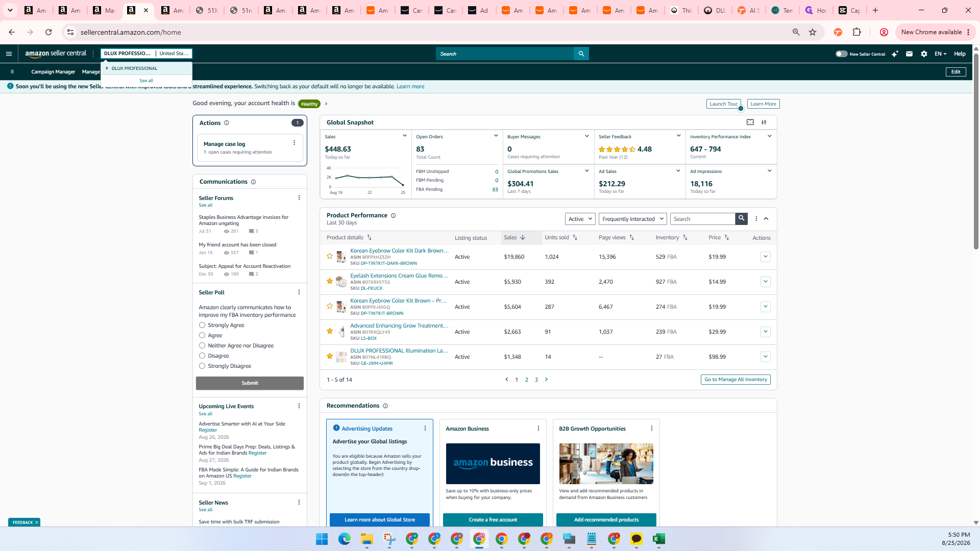Toggle the New Seller Central switch
Viewport: 980px width, 551px height.
[841, 54]
